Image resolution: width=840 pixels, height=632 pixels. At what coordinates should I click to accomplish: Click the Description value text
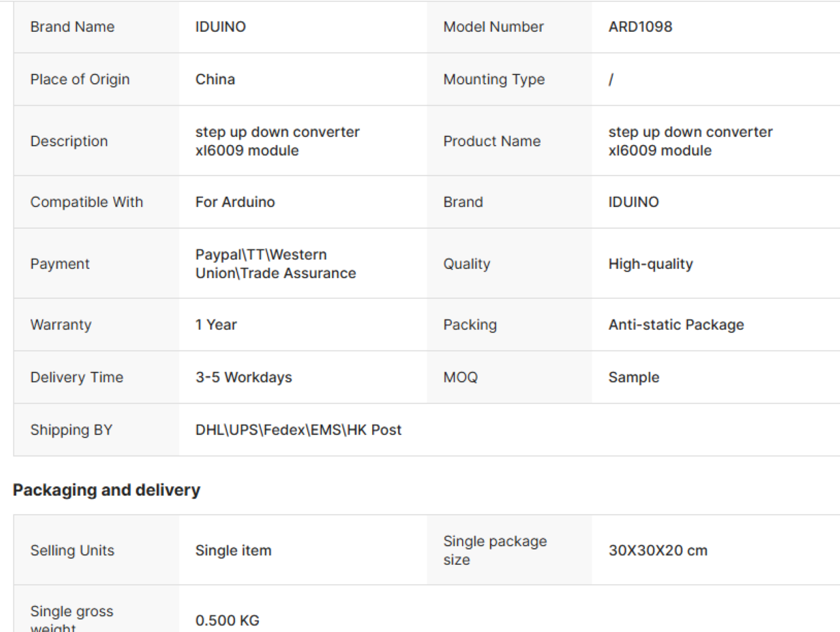tap(278, 141)
